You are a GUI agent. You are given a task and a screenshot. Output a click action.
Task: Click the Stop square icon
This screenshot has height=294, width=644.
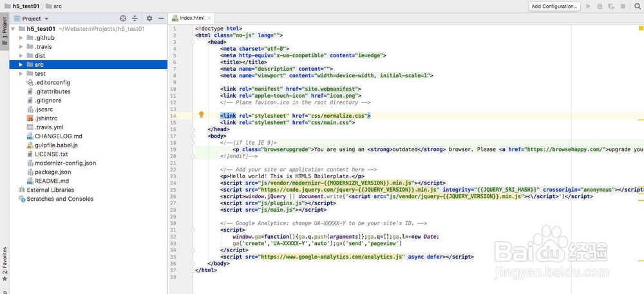(623, 6)
